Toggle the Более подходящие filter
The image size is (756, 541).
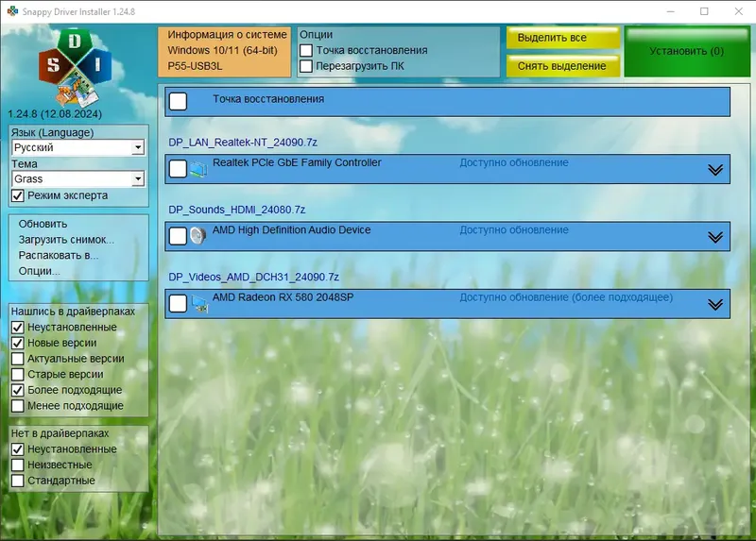[x=18, y=390]
